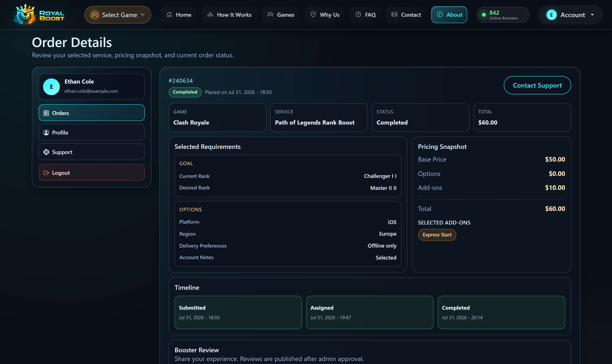Click the Options $0.00 amount
Screen dimensions: 612x364
click(557, 174)
